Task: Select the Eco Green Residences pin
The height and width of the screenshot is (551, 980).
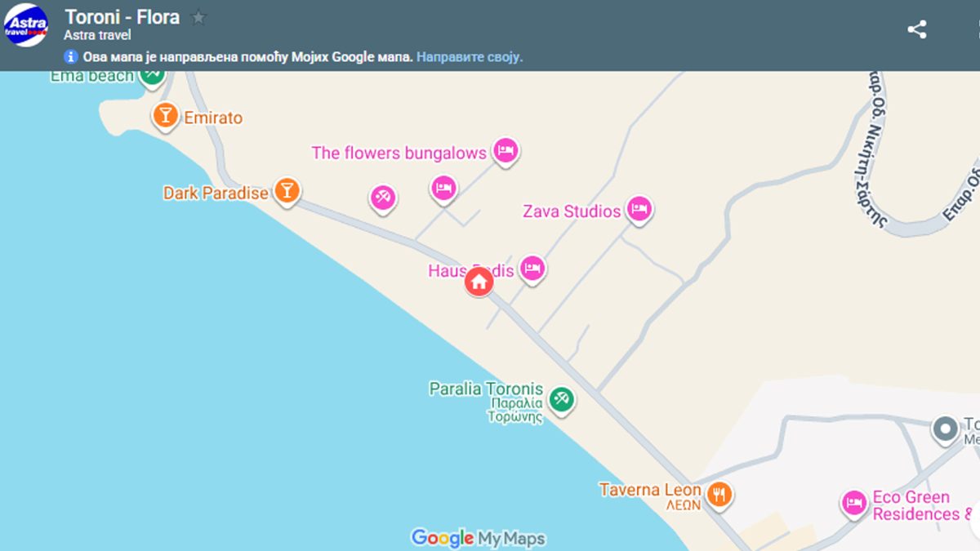Action: click(853, 502)
